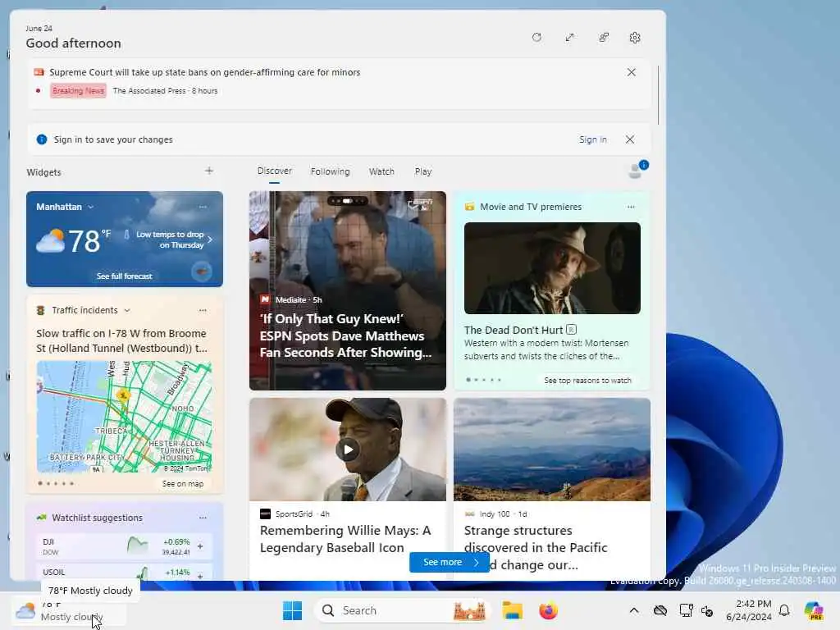Viewport: 840px width, 630px height.
Task: Launch Firefox from the taskbar
Action: (x=548, y=610)
